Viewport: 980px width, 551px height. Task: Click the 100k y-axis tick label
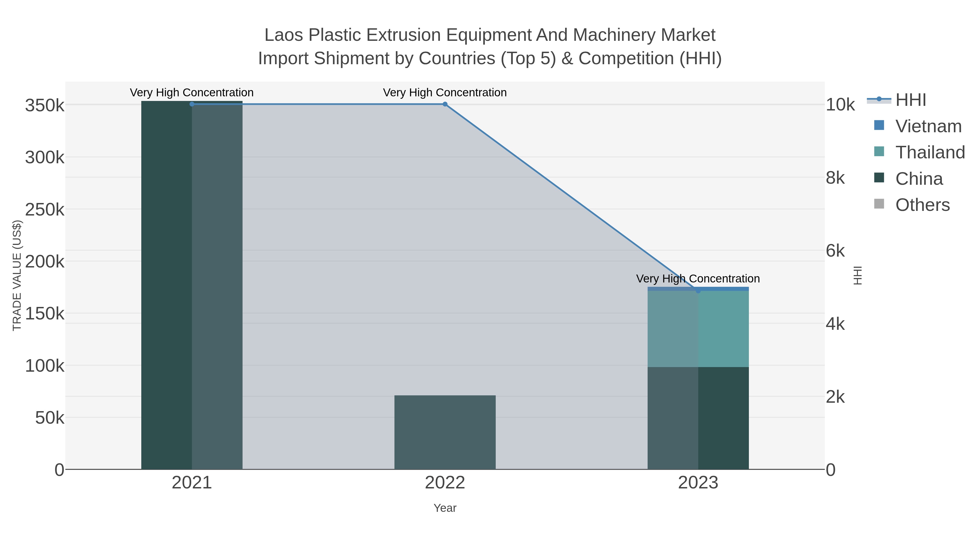pyautogui.click(x=45, y=366)
